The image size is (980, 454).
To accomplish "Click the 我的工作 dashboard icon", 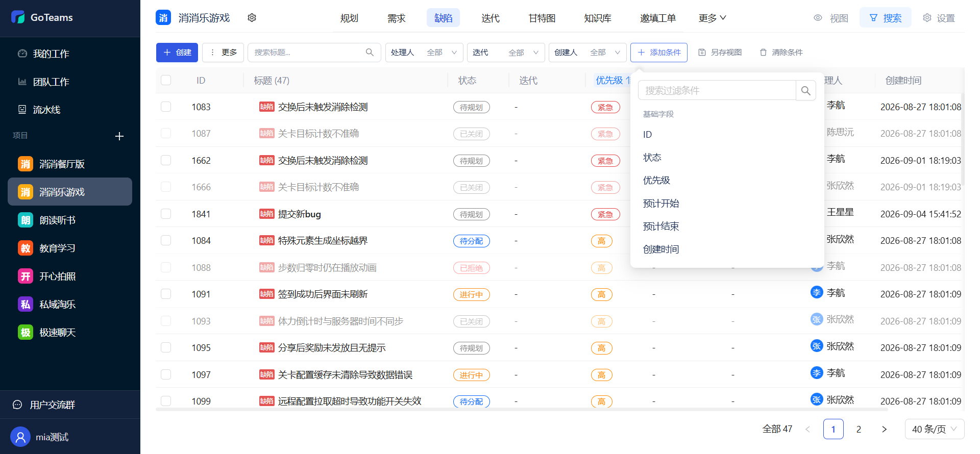I will pos(22,54).
